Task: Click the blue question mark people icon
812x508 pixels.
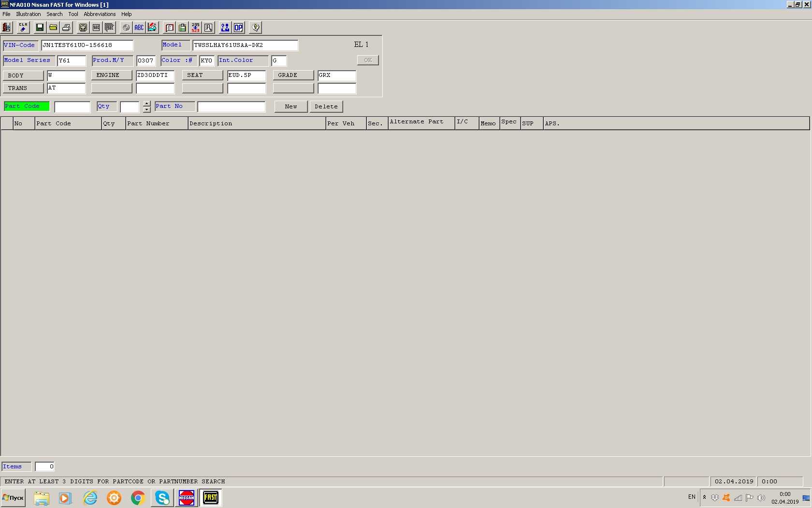Action: coord(225,28)
